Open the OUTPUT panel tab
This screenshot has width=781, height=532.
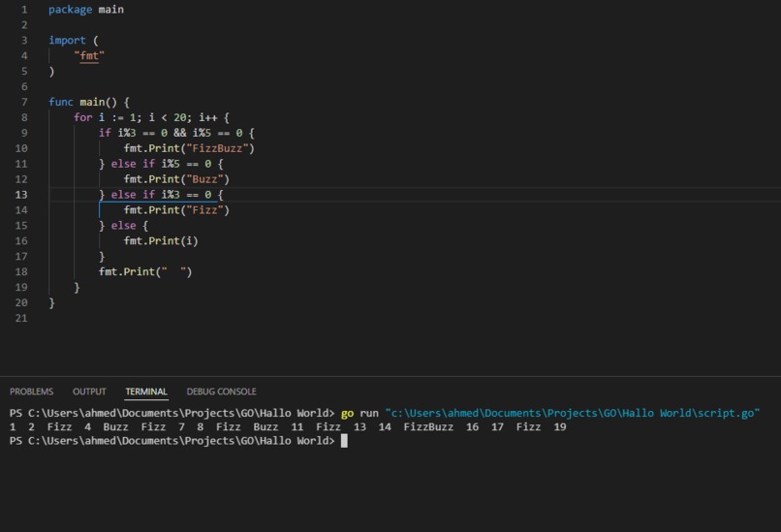89,391
